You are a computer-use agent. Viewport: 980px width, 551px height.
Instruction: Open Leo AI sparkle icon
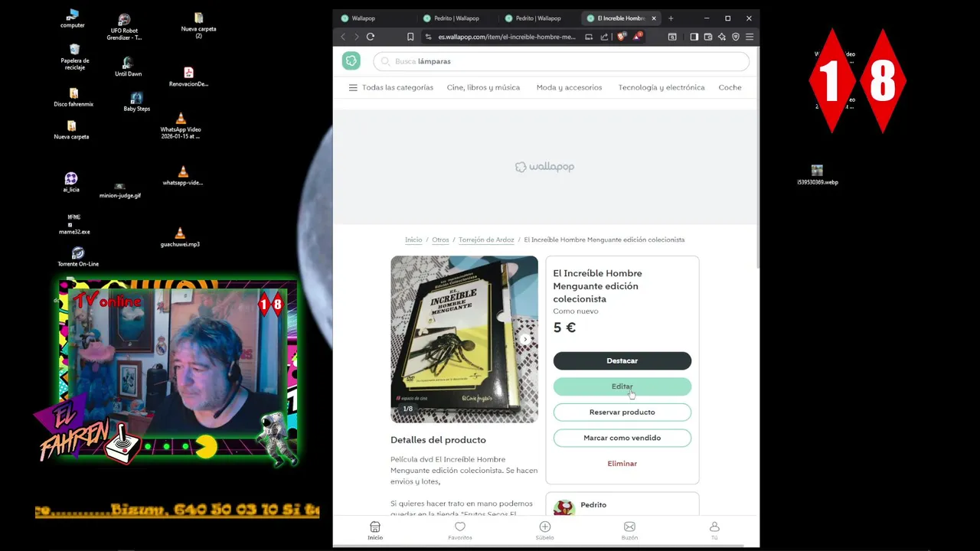pos(722,37)
